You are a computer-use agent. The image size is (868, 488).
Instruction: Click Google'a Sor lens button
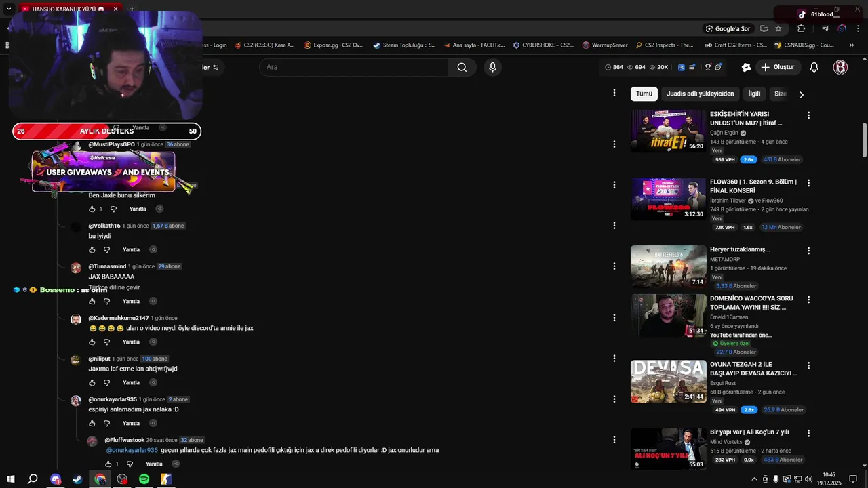click(x=728, y=28)
